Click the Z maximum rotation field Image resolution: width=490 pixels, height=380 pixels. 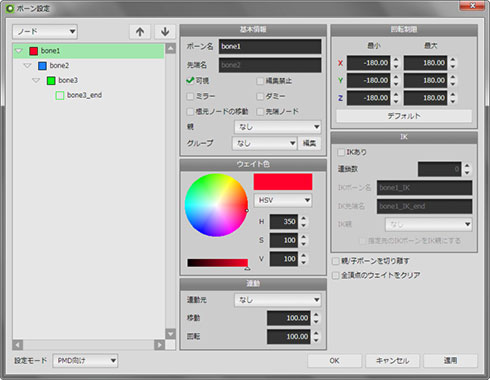pyautogui.click(x=425, y=98)
